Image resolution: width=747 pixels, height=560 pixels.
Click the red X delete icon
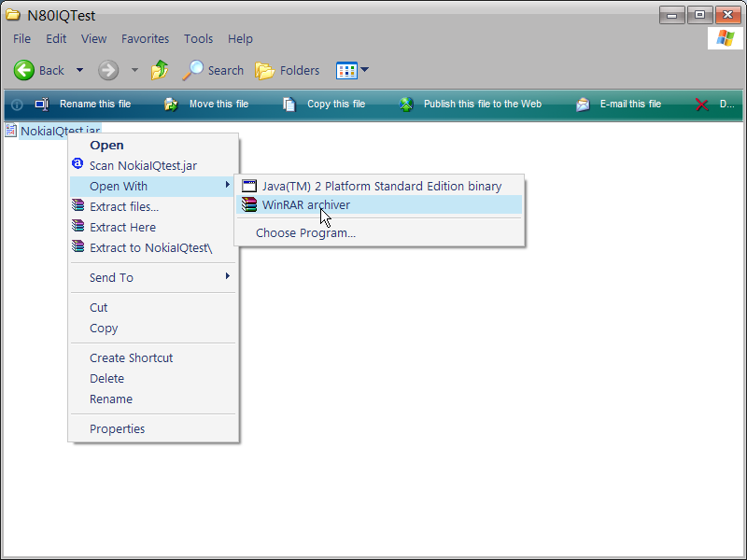(702, 105)
